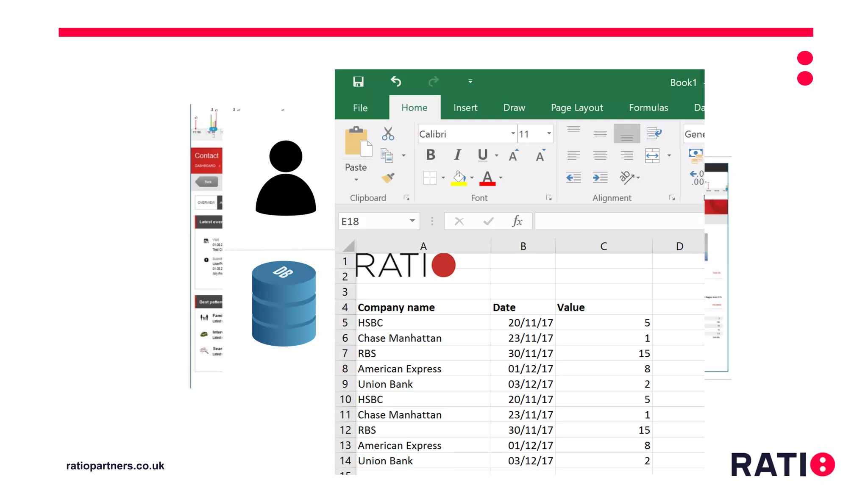868x488 pixels.
Task: Click inside the formula bar field
Action: pyautogui.click(x=619, y=221)
